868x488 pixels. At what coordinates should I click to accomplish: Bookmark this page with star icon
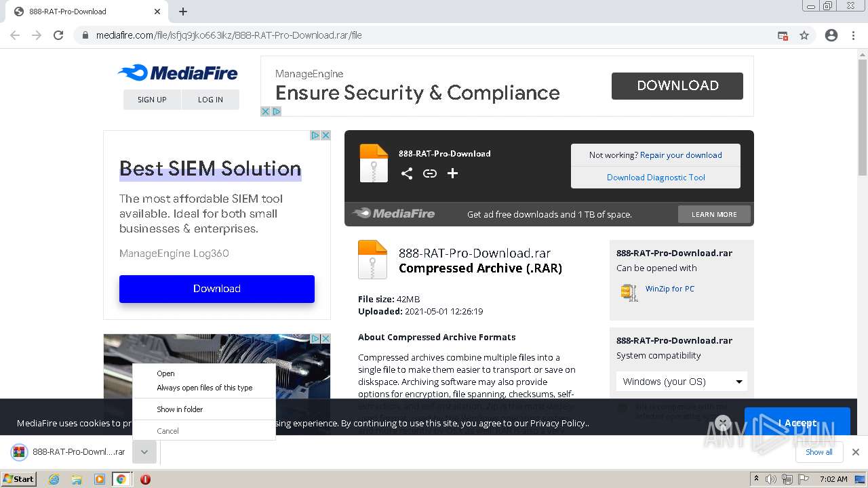(x=804, y=35)
